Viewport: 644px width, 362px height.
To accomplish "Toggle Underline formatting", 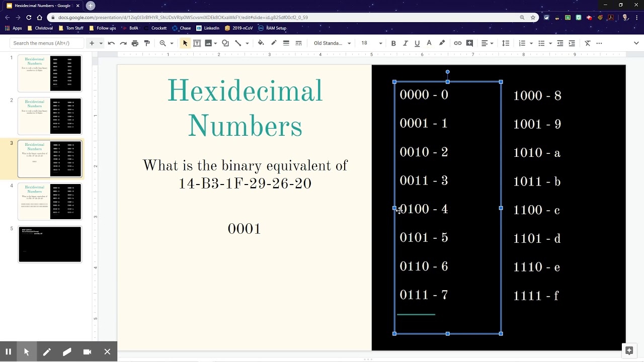I will click(417, 43).
